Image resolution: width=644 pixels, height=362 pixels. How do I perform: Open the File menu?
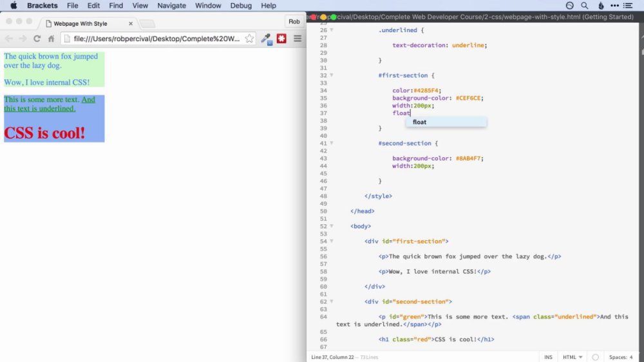click(73, 6)
